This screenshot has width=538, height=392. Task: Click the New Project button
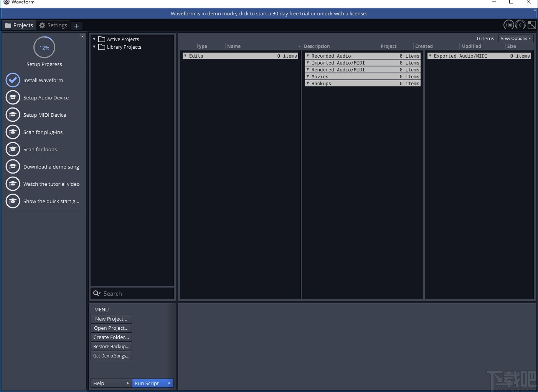[111, 319]
